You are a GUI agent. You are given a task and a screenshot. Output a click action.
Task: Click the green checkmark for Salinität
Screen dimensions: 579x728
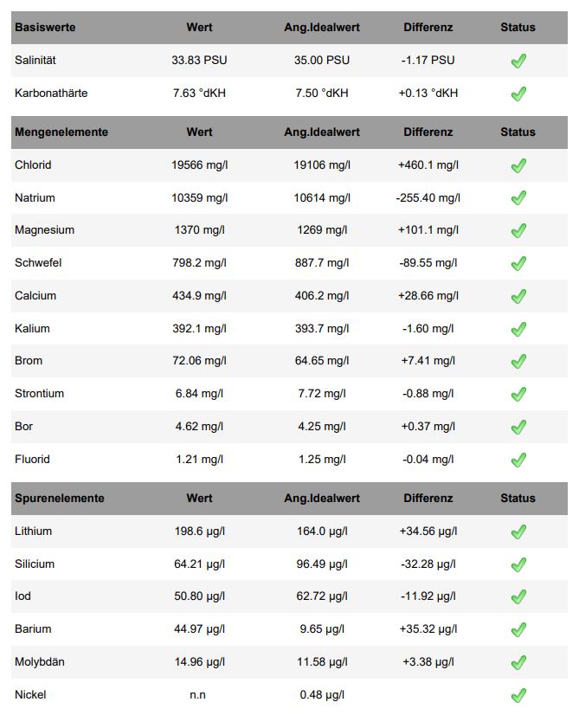(x=518, y=61)
